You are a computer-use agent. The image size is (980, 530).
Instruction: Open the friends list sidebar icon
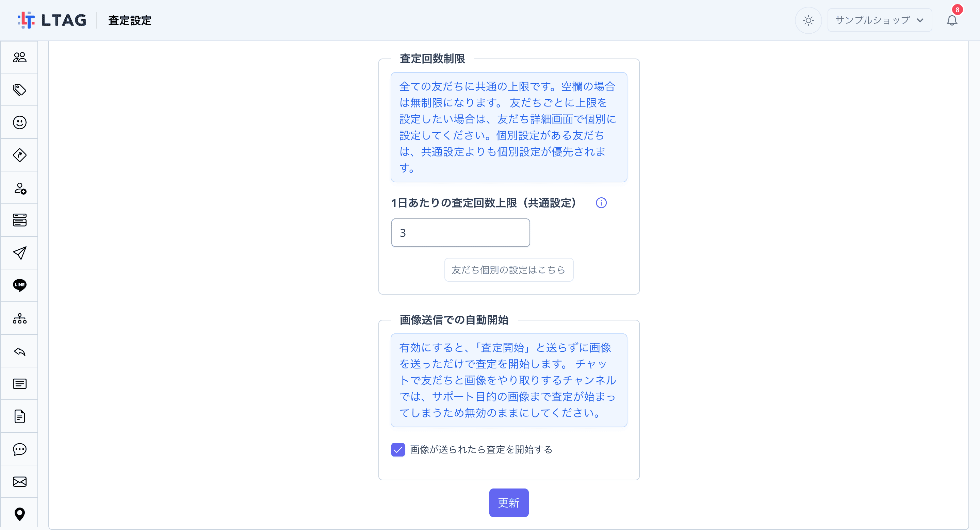(x=19, y=57)
